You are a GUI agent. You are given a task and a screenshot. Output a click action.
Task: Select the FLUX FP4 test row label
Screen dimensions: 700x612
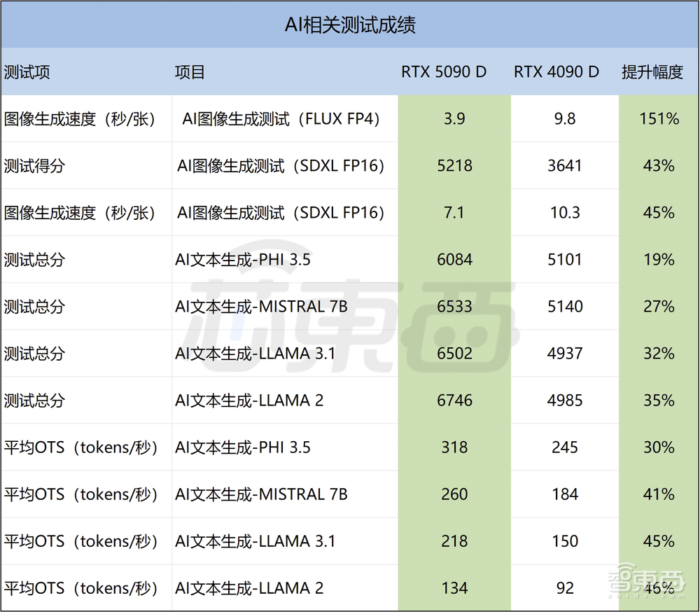pyautogui.click(x=279, y=118)
